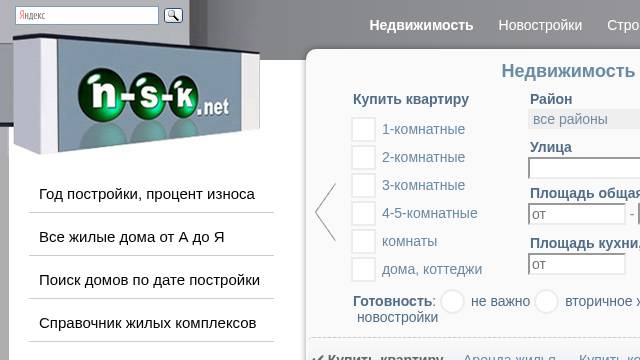Open the Недвижимость menu item
Viewport: 640px width, 360px height.
point(421,25)
